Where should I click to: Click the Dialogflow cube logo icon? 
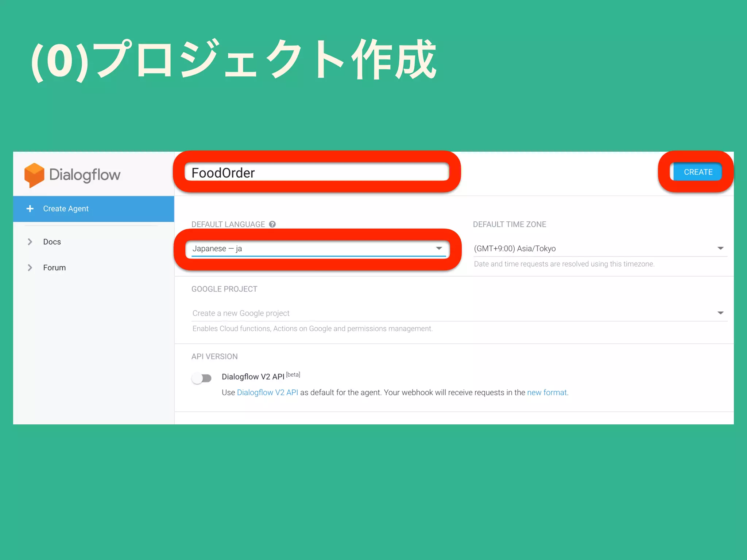tap(34, 175)
